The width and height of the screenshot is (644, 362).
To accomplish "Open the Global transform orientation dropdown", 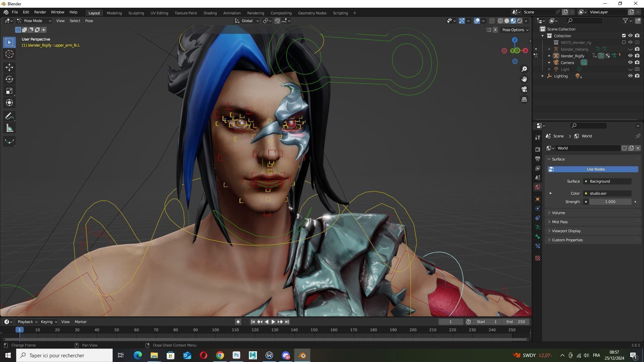I will 247,21.
